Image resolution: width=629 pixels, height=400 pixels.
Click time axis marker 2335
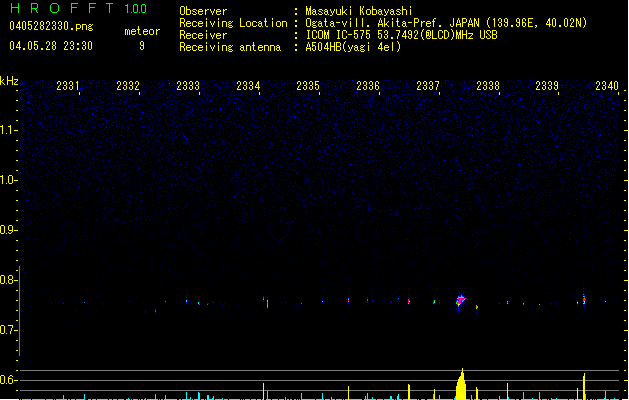click(x=308, y=85)
